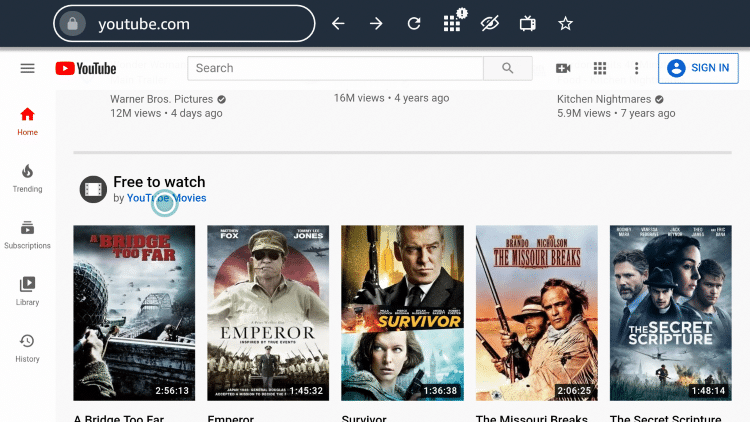Open browser tabs grid with badge
Image resolution: width=750 pixels, height=422 pixels.
click(452, 22)
